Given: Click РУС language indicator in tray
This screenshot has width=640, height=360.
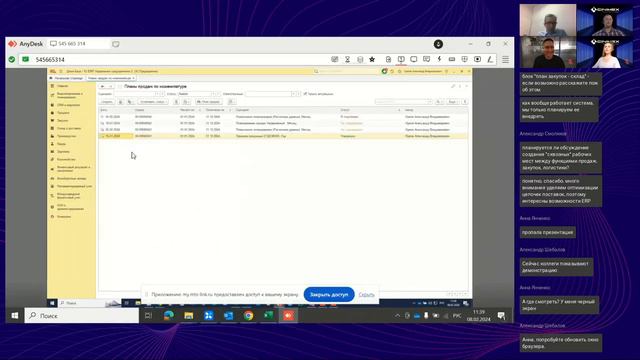Looking at the screenshot, I should tap(457, 316).
